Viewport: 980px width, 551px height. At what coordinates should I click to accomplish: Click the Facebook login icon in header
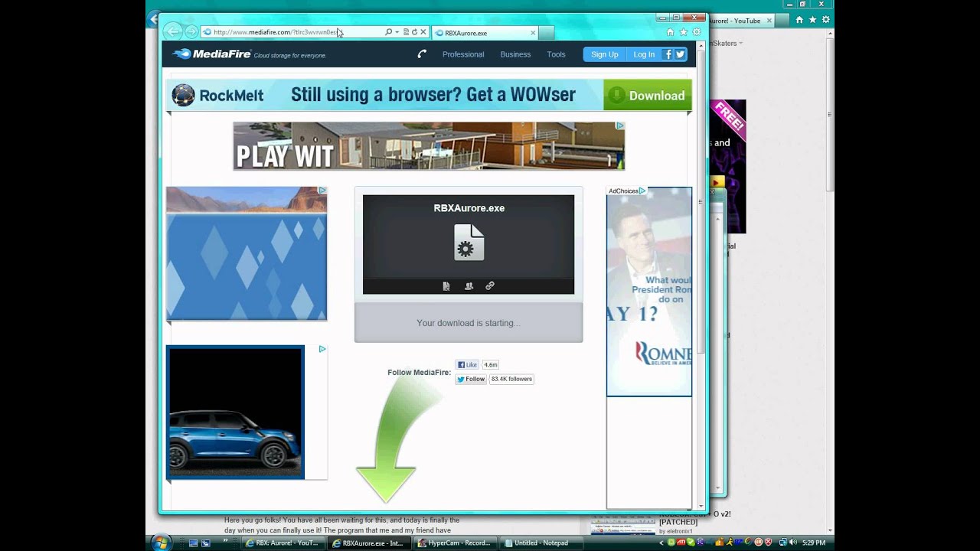click(668, 54)
